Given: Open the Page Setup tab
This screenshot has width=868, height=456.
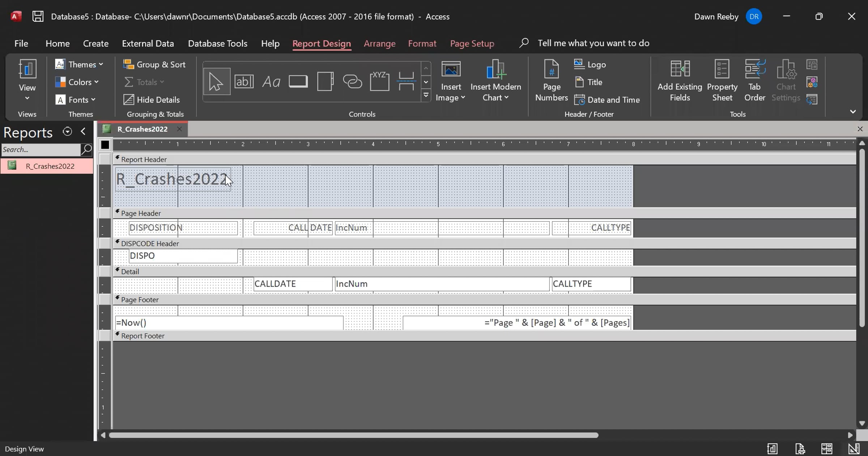Looking at the screenshot, I should pos(472,43).
